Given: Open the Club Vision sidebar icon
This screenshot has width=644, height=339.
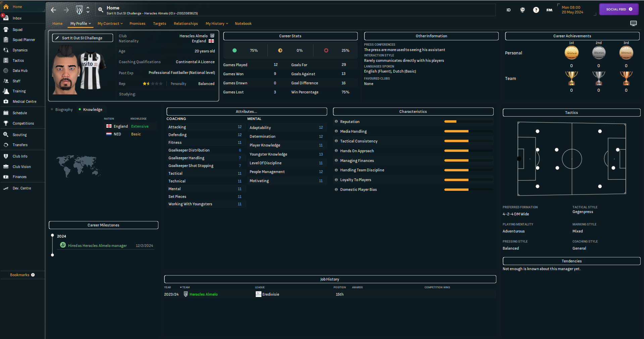Looking at the screenshot, I should pyautogui.click(x=6, y=167).
